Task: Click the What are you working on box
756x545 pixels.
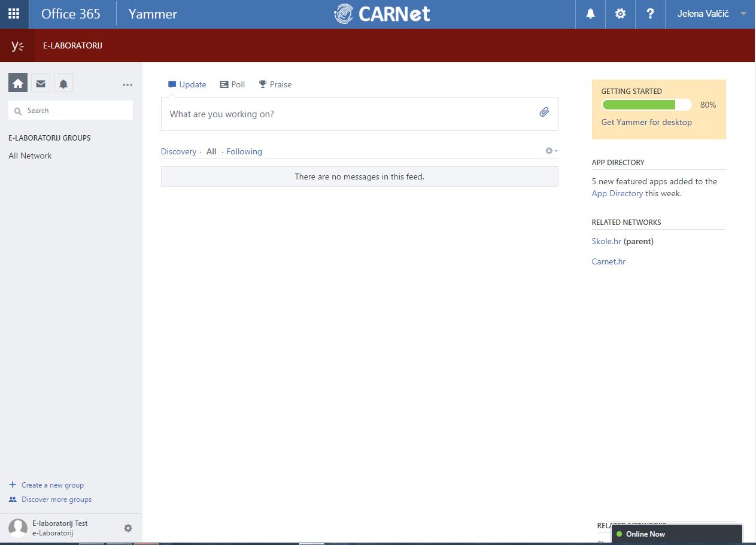Action: click(x=347, y=114)
